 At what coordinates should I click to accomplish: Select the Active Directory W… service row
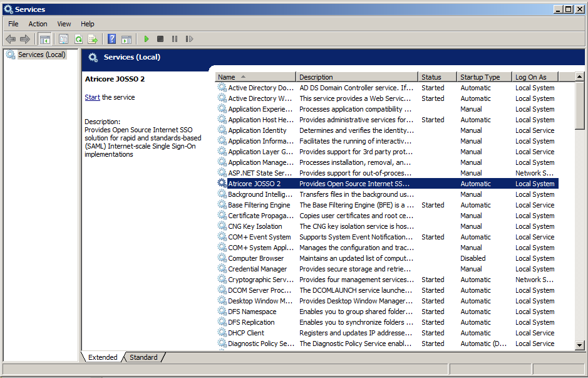(388, 98)
